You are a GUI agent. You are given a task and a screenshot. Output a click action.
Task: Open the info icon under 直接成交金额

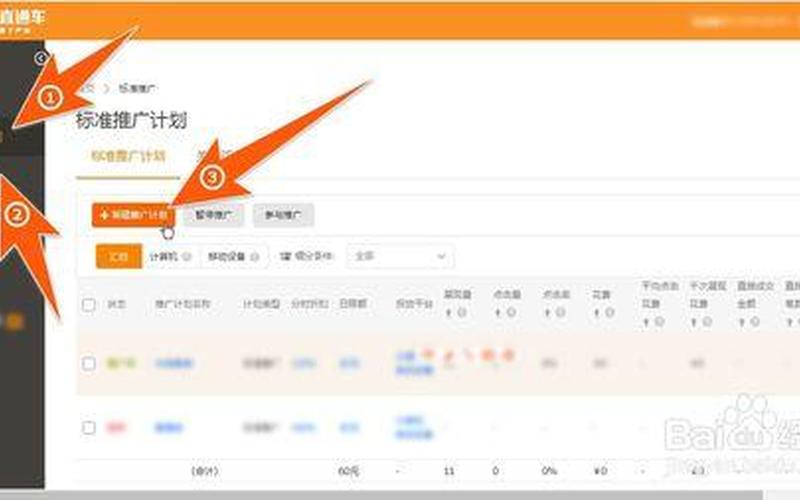[755, 321]
